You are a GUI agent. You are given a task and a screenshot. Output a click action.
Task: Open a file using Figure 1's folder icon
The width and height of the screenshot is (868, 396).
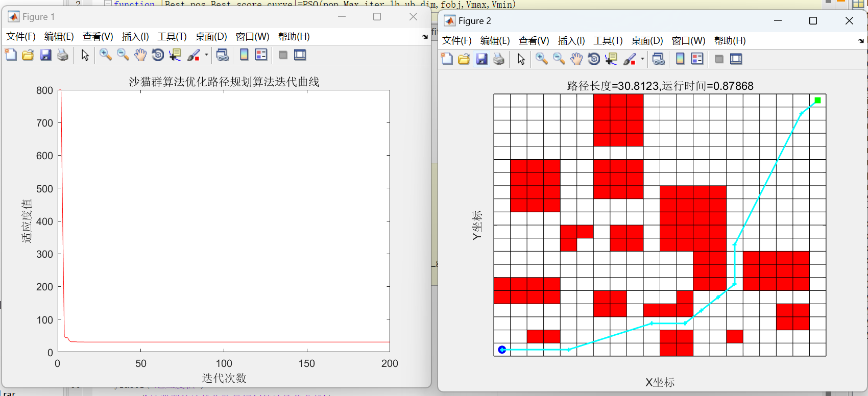[x=28, y=55]
